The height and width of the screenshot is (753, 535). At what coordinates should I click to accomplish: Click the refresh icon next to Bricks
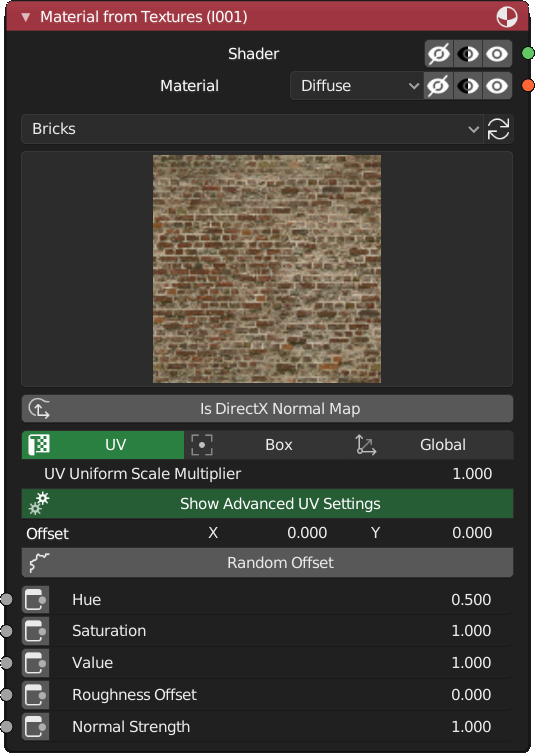pyautogui.click(x=498, y=129)
